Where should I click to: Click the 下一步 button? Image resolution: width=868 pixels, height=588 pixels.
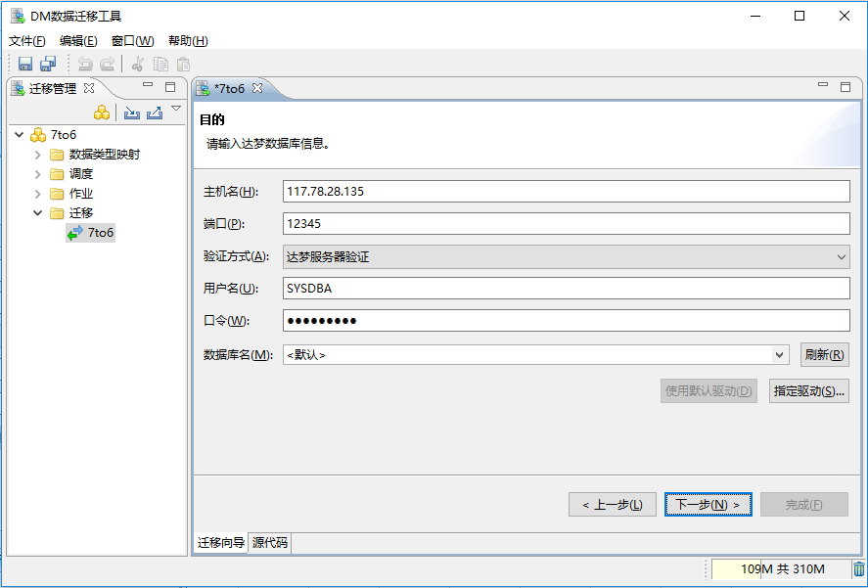708,504
